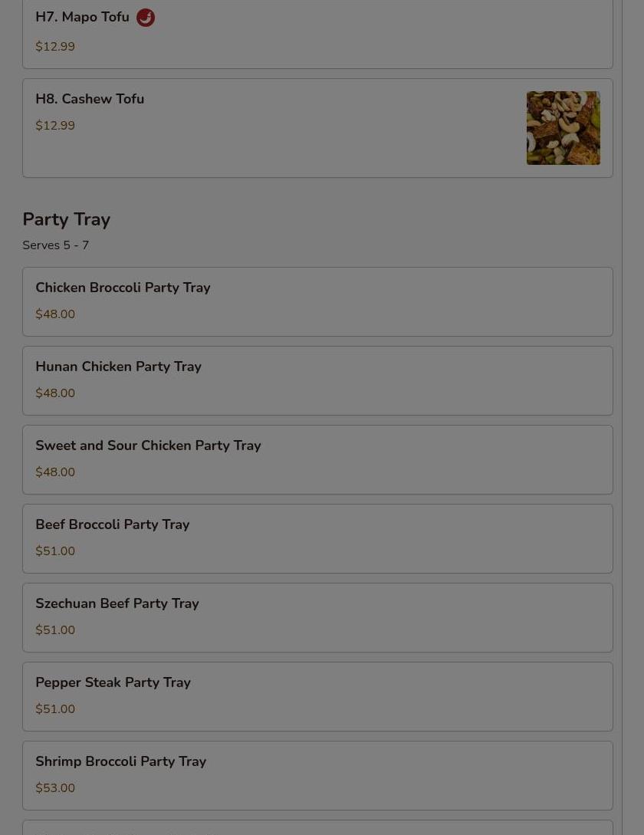Open Shrimp Broccoli Party Tray details
The width and height of the screenshot is (644, 835).
pyautogui.click(x=120, y=761)
